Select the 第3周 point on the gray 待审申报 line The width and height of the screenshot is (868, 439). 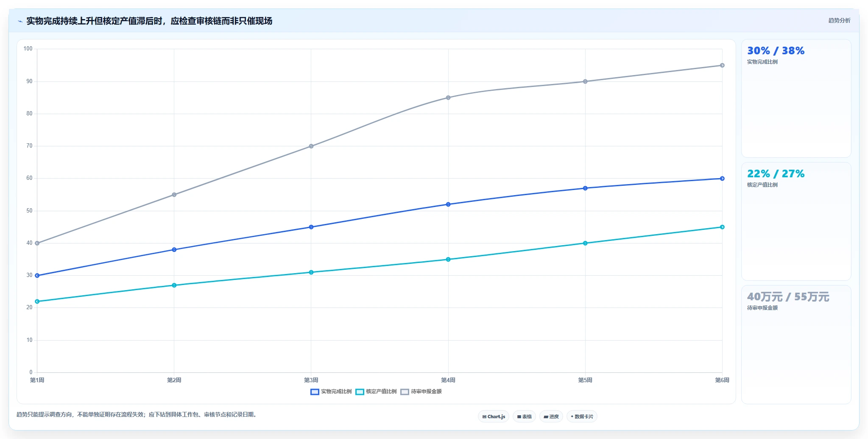(311, 146)
